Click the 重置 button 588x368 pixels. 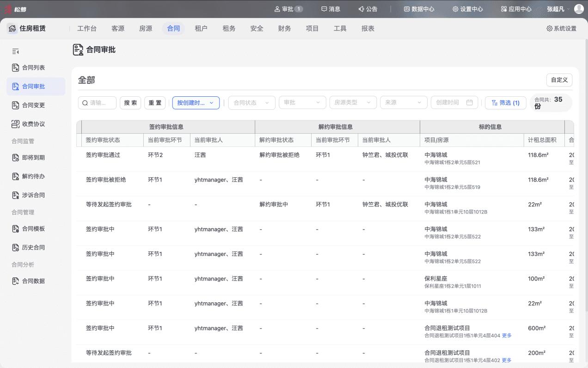click(x=155, y=103)
